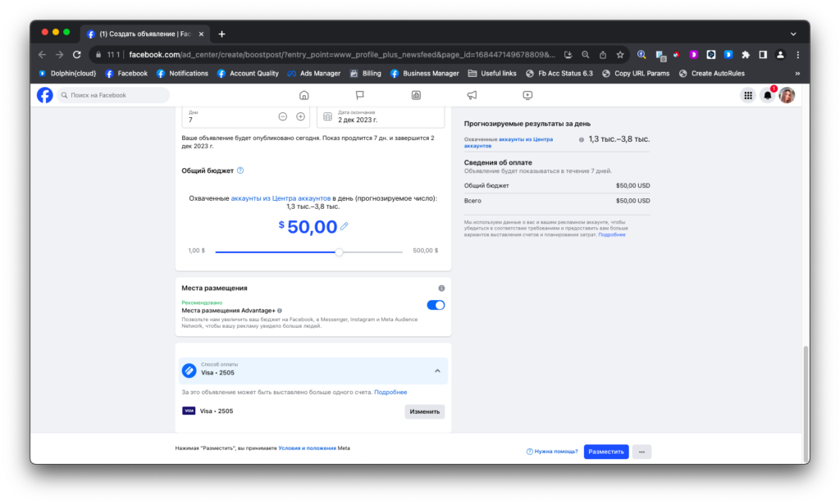This screenshot has width=840, height=504.
Task: Increase days with the plus stepper
Action: pos(300,116)
